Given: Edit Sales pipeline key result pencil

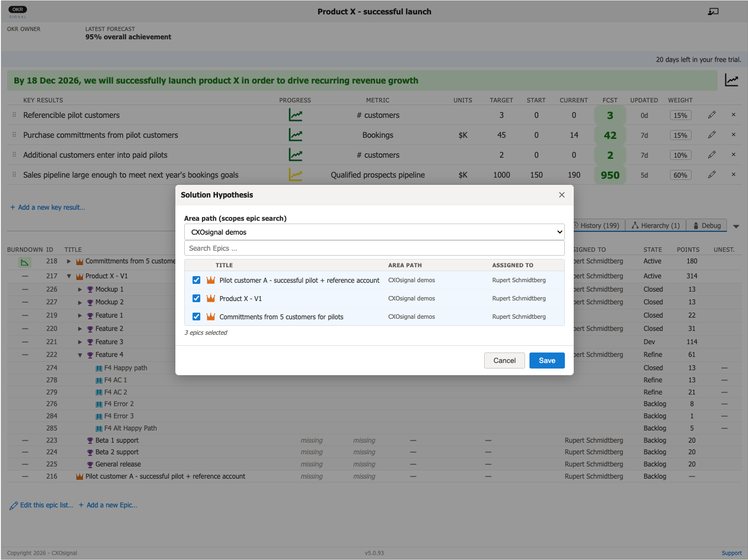Looking at the screenshot, I should (712, 175).
